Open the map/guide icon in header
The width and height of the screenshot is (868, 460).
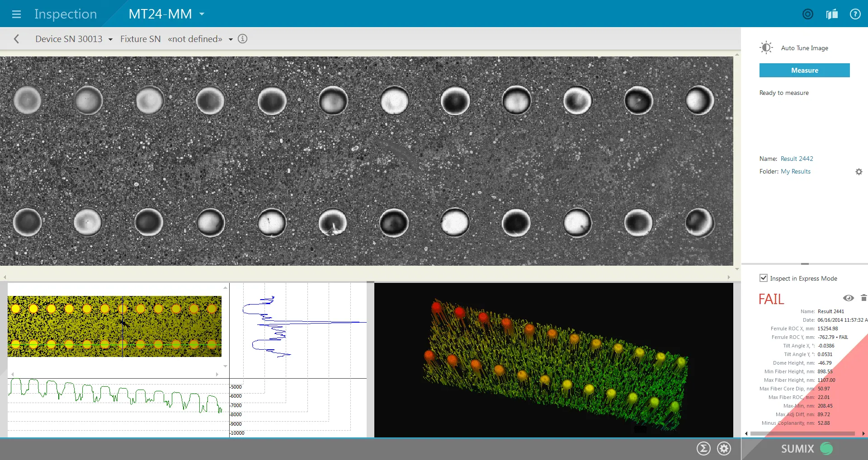point(832,14)
